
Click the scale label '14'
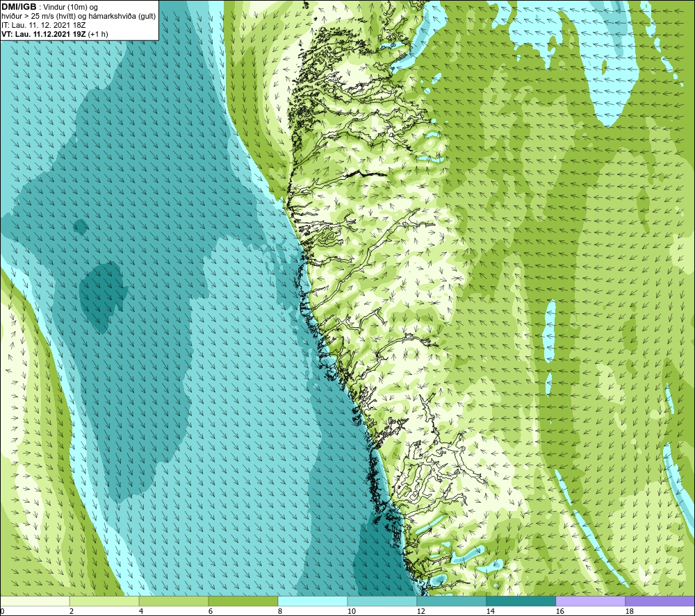pos(491,612)
